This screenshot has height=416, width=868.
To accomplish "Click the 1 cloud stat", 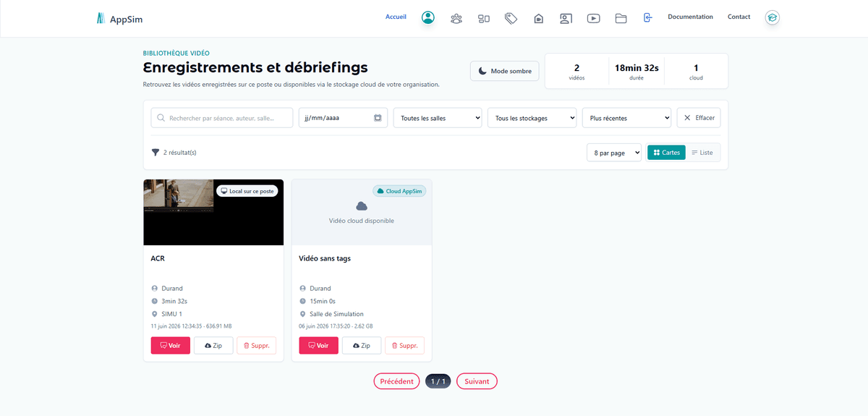I will click(696, 71).
